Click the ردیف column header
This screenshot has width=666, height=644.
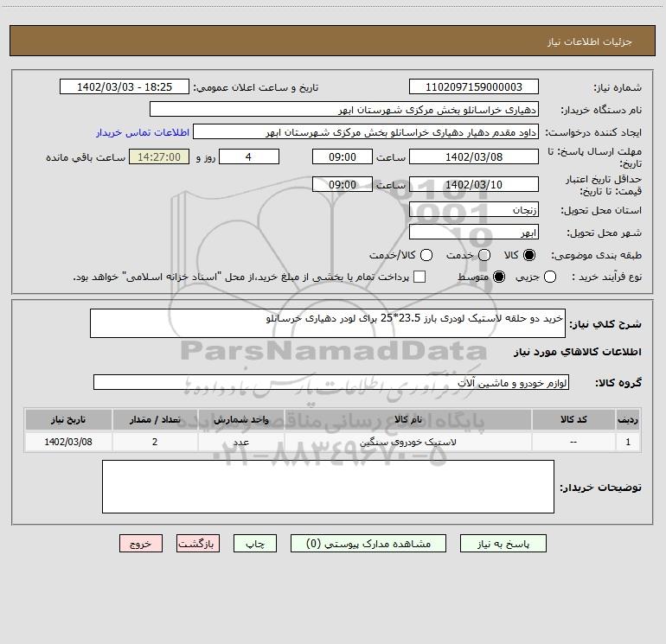(x=628, y=420)
